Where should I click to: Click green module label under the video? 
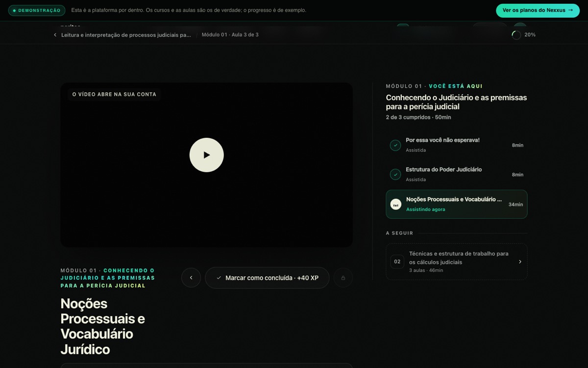[x=108, y=278]
